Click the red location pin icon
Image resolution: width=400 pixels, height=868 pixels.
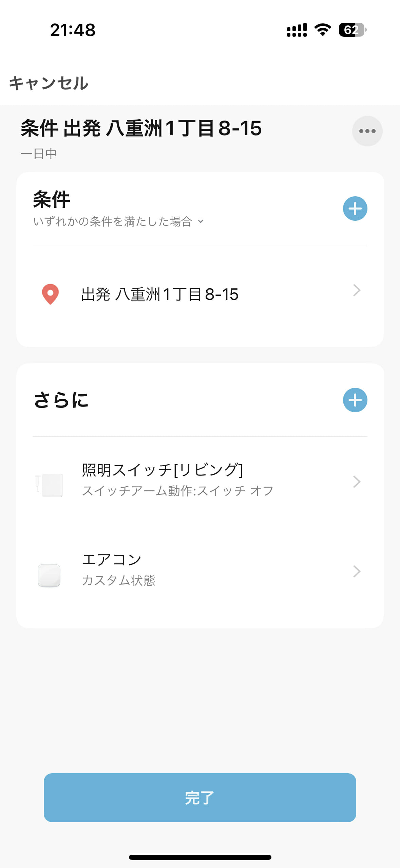[50, 294]
